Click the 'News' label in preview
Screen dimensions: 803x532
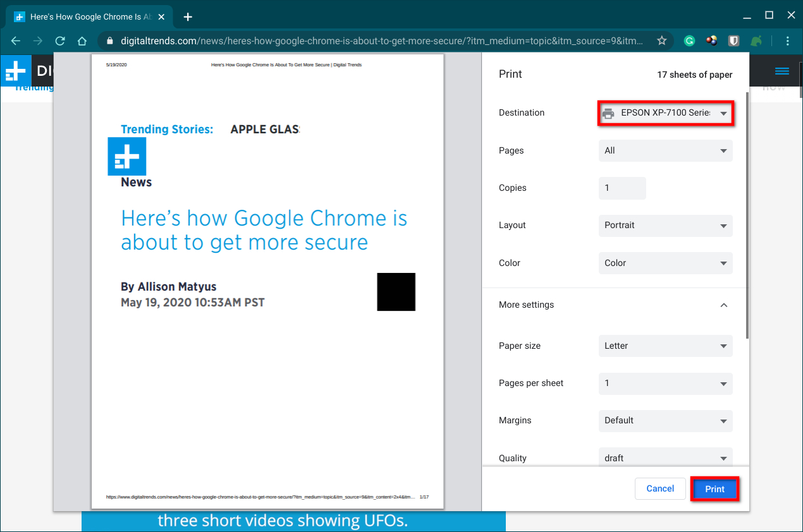[137, 182]
